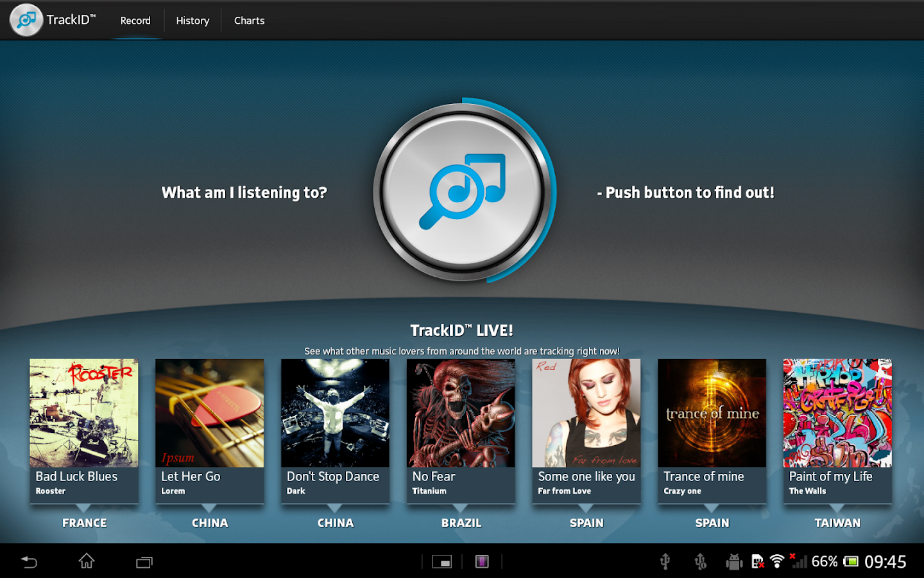
Task: Open Paint of my Life from Taiwan
Action: 837,430
